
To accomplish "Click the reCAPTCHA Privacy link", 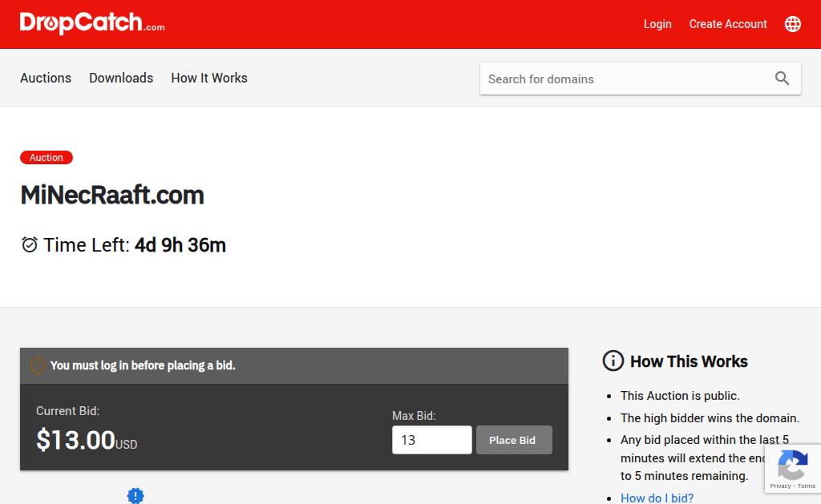I will tap(780, 486).
